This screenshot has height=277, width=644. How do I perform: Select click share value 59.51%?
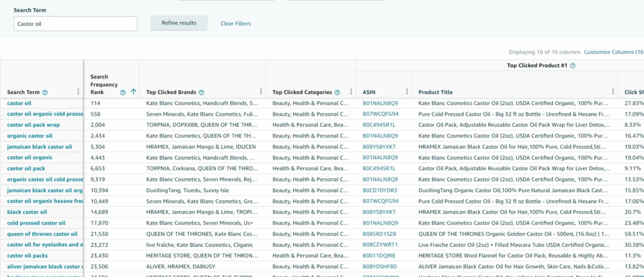[x=634, y=234]
